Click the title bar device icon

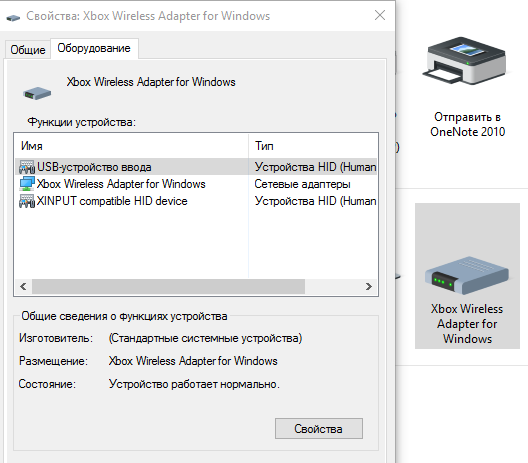13,17
